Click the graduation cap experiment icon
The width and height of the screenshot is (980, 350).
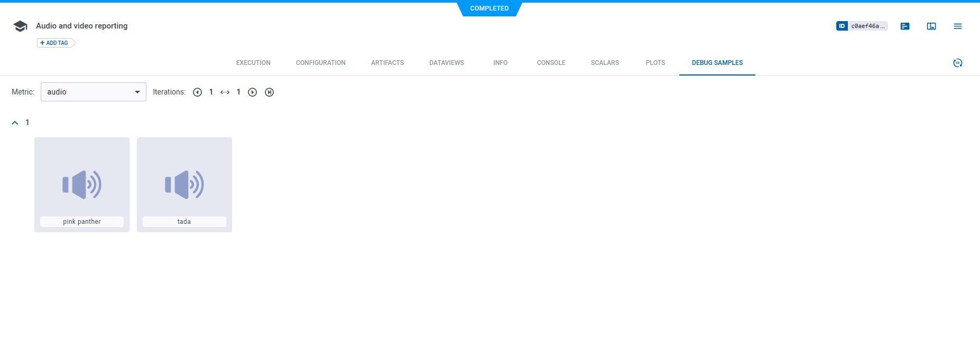pyautogui.click(x=20, y=26)
